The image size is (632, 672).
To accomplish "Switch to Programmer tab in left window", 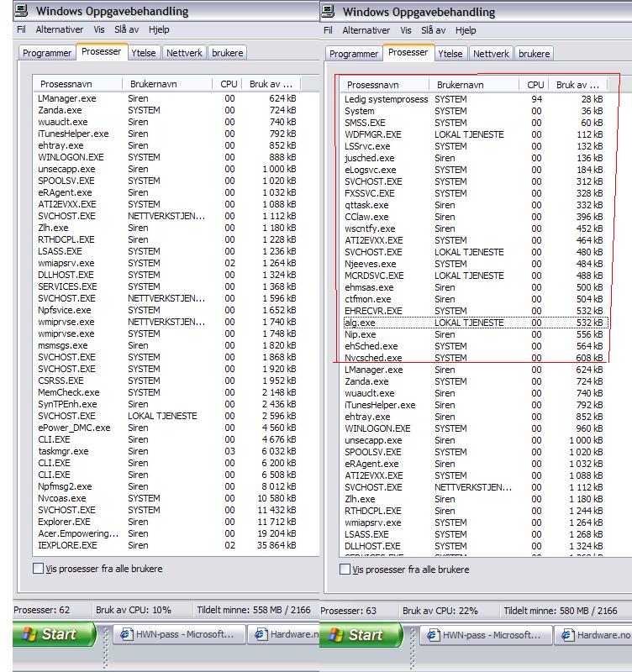I will click(x=47, y=53).
